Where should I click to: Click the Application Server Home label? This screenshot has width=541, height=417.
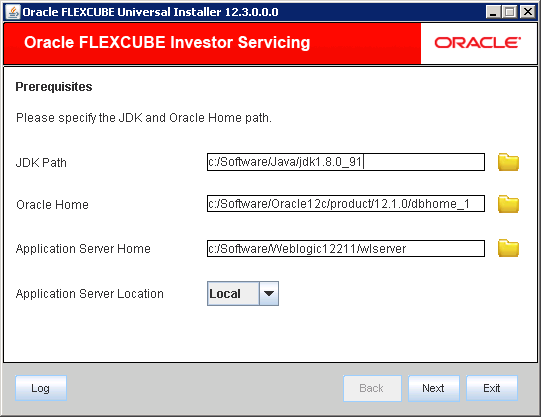pos(83,249)
